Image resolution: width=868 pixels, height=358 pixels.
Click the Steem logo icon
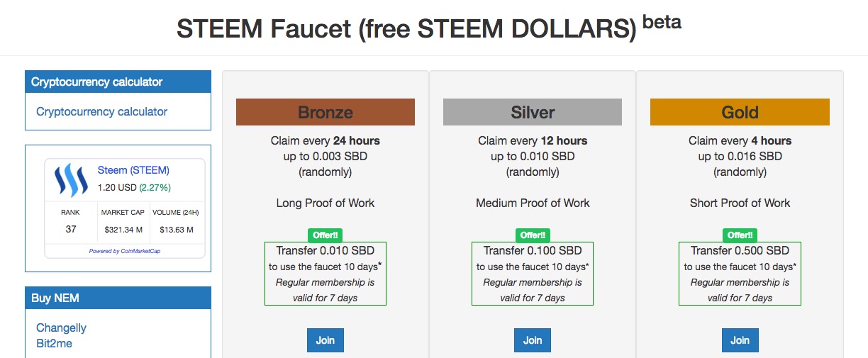pos(71,180)
